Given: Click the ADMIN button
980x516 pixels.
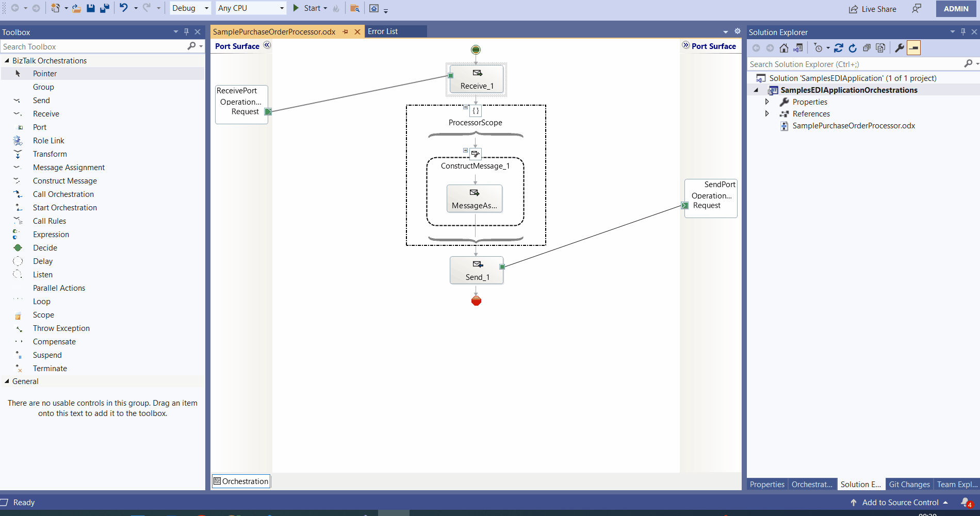Looking at the screenshot, I should [956, 9].
